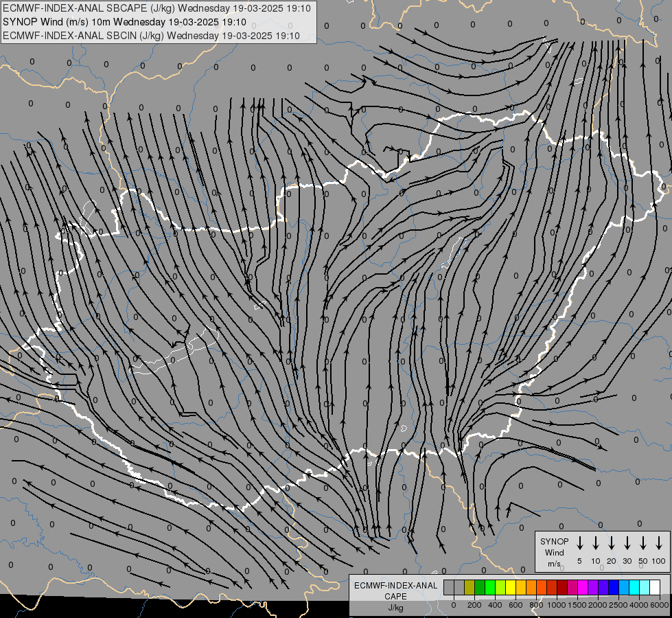This screenshot has height=618, width=672.
Task: Click the wind arrow above the 5 label
Action: (x=579, y=543)
